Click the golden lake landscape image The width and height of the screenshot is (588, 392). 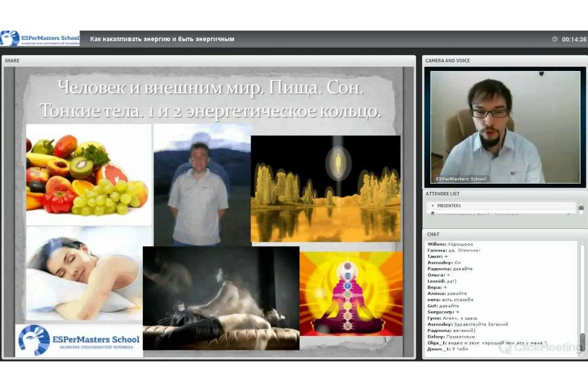click(325, 189)
